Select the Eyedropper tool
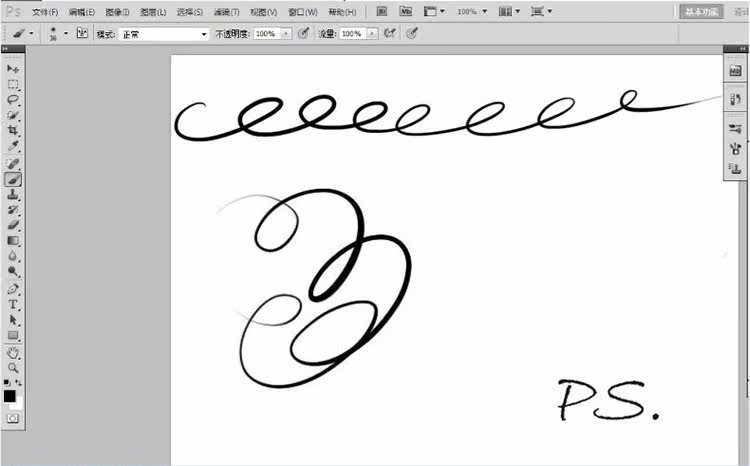This screenshot has width=750, height=466. (12, 146)
